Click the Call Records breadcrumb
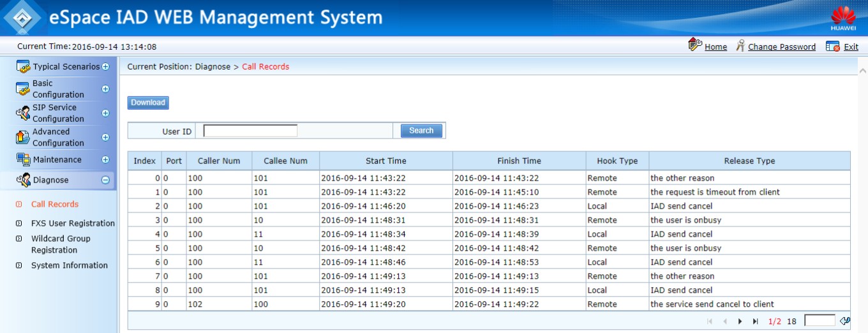Image resolution: width=868 pixels, height=333 pixels. point(266,66)
